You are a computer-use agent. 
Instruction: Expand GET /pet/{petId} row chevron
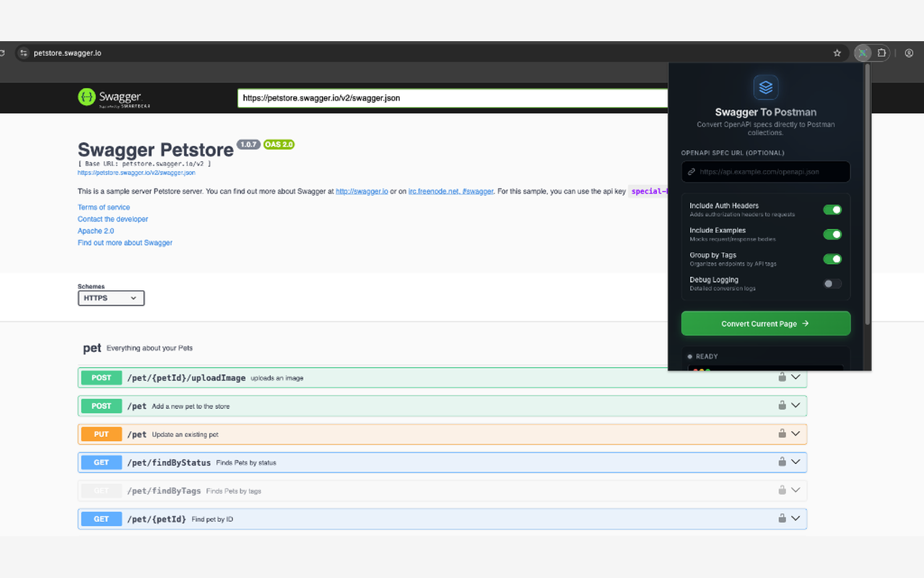click(x=796, y=518)
